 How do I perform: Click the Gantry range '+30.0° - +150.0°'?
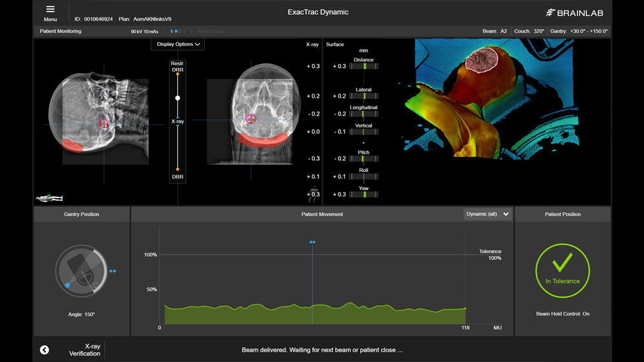point(589,31)
